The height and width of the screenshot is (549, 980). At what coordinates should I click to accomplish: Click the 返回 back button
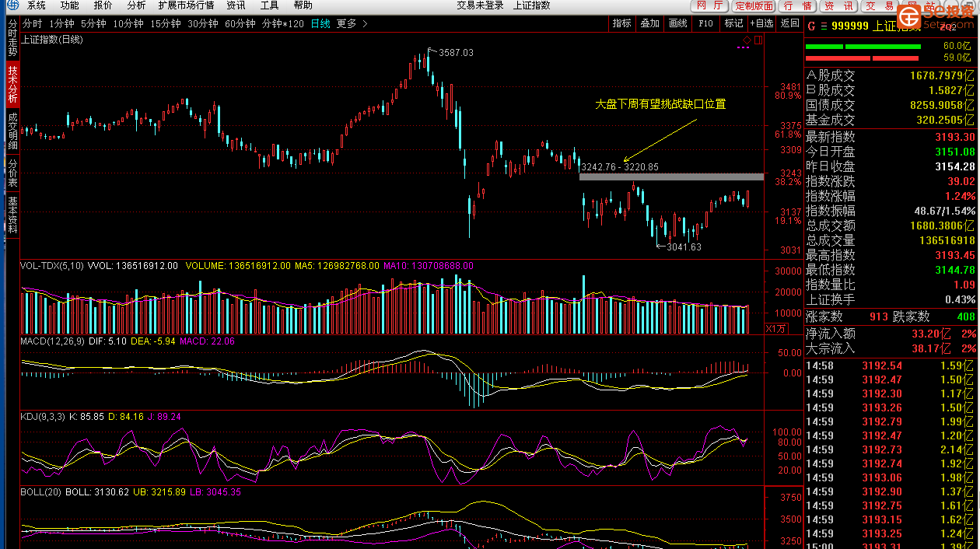[789, 23]
